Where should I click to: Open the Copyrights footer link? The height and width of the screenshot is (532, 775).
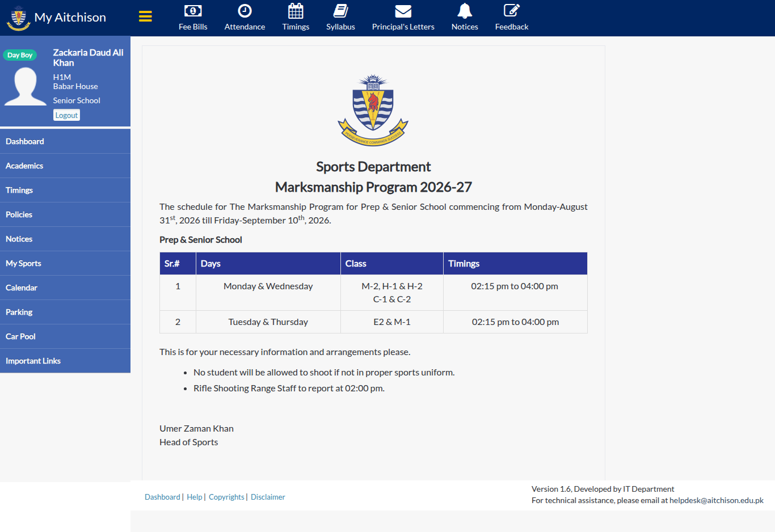click(226, 497)
